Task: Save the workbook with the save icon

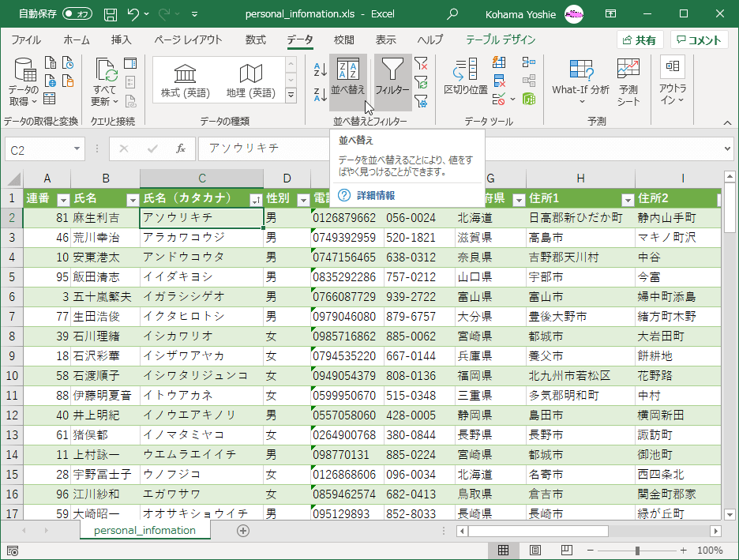Action: click(111, 14)
